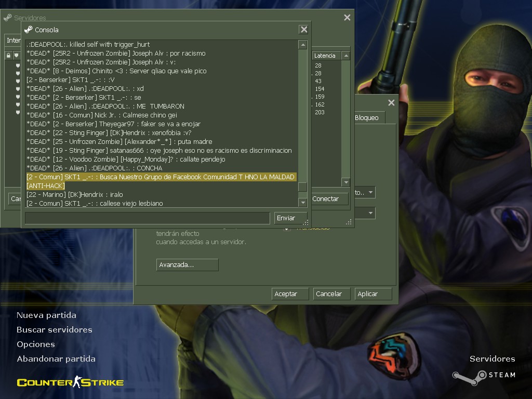Viewport: 532px width, 399px height.
Task: Click the password lock column header icon
Action: pos(9,55)
